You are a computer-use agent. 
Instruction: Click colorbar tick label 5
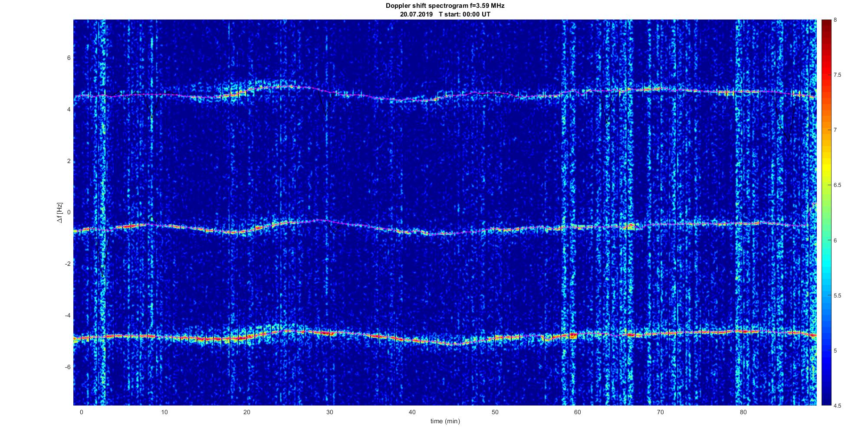[835, 350]
